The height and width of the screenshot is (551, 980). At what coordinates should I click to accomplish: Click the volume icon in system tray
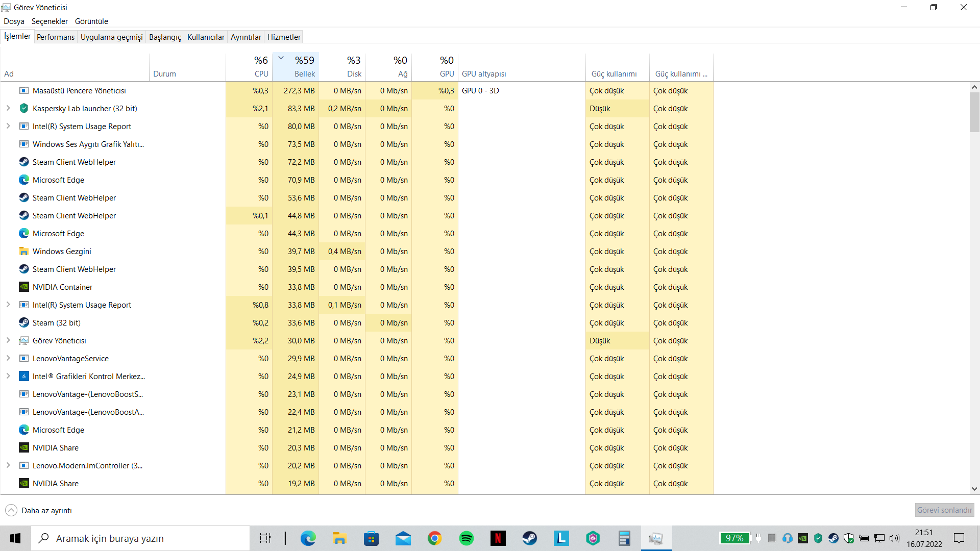894,538
